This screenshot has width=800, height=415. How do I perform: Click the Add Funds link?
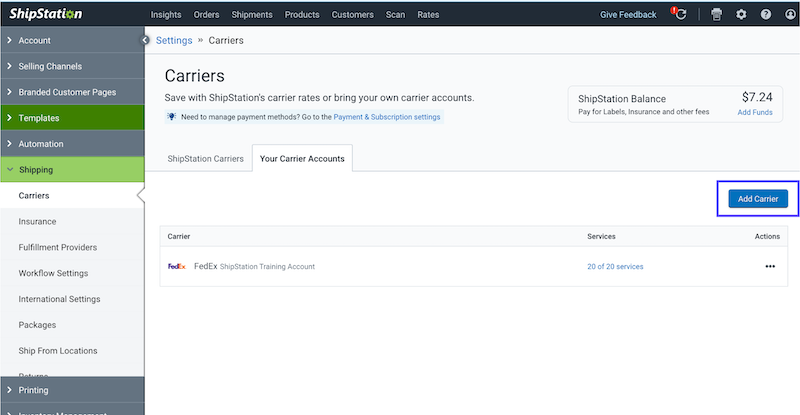pyautogui.click(x=754, y=113)
